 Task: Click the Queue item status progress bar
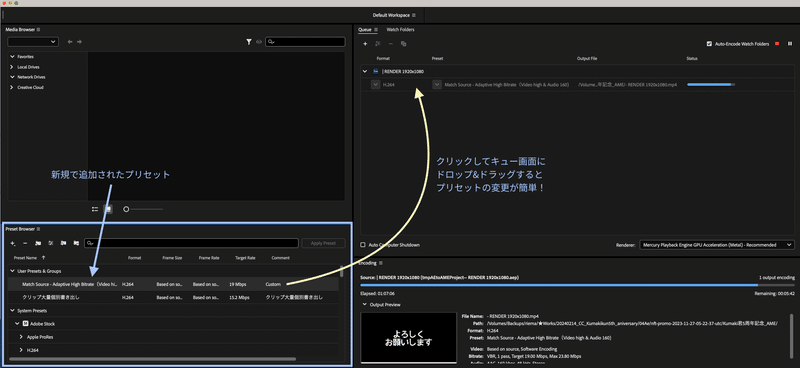click(711, 85)
